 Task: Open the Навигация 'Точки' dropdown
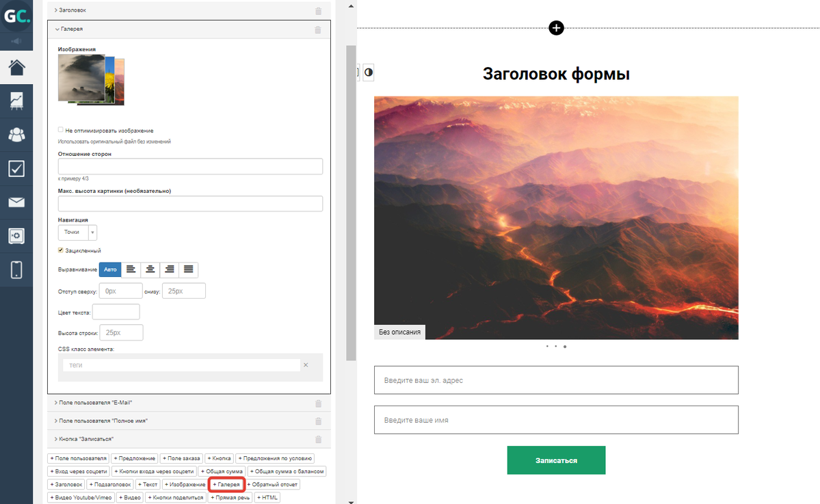click(77, 233)
